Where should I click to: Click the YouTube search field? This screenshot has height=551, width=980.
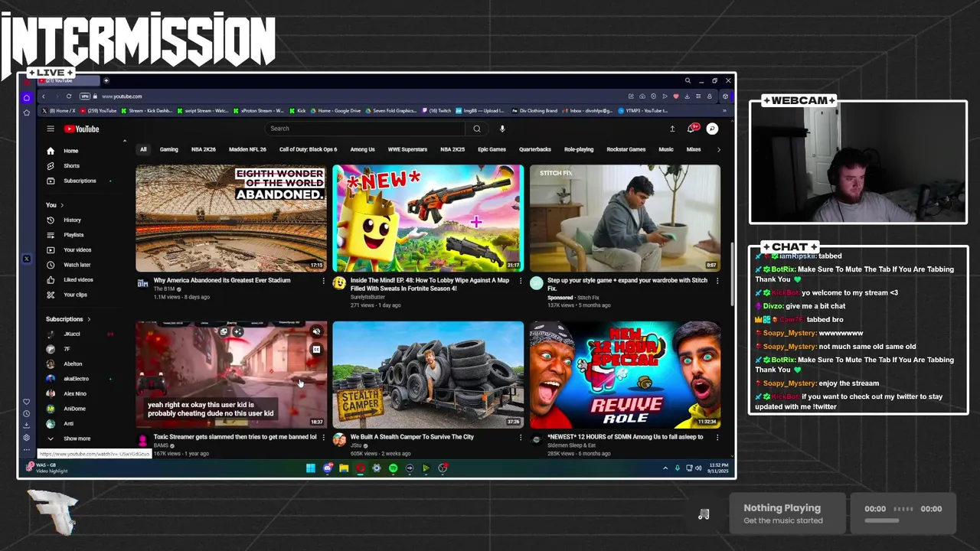point(365,129)
